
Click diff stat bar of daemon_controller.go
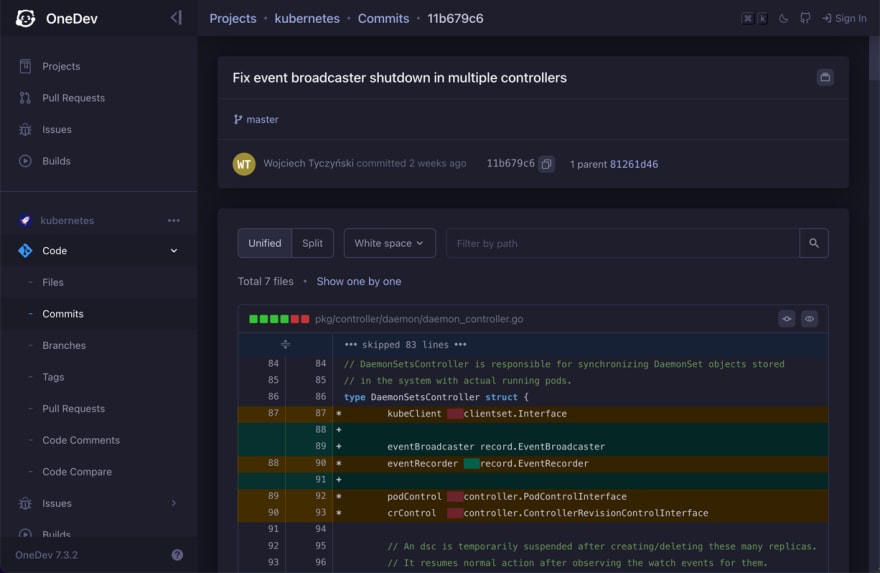(x=279, y=319)
